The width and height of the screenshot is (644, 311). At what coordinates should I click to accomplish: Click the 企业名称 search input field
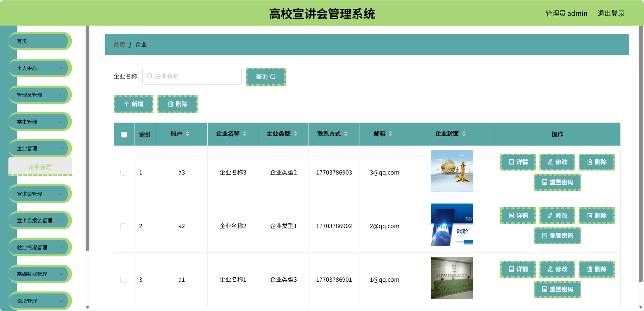pos(192,76)
